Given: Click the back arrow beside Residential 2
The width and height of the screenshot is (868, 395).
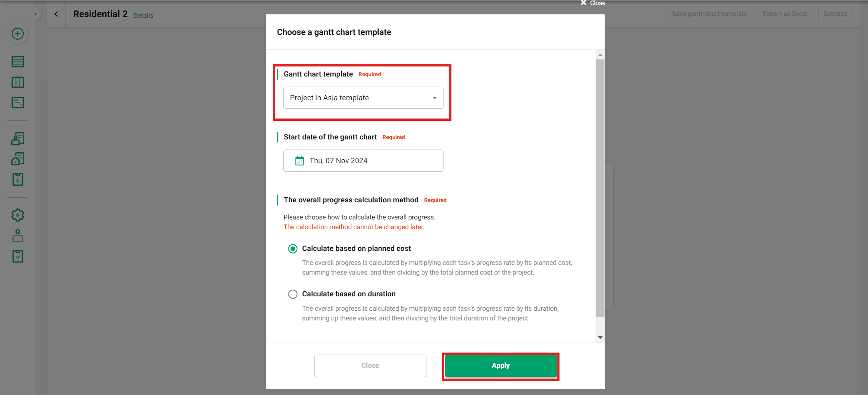Looking at the screenshot, I should pyautogui.click(x=56, y=14).
